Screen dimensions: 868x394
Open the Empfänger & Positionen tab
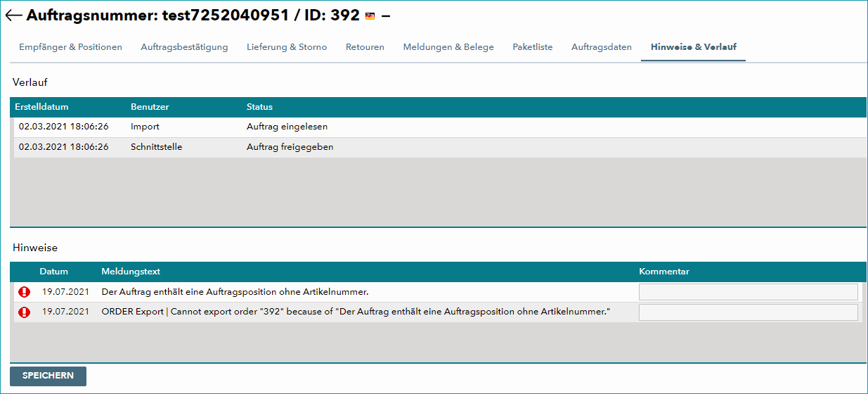(71, 47)
